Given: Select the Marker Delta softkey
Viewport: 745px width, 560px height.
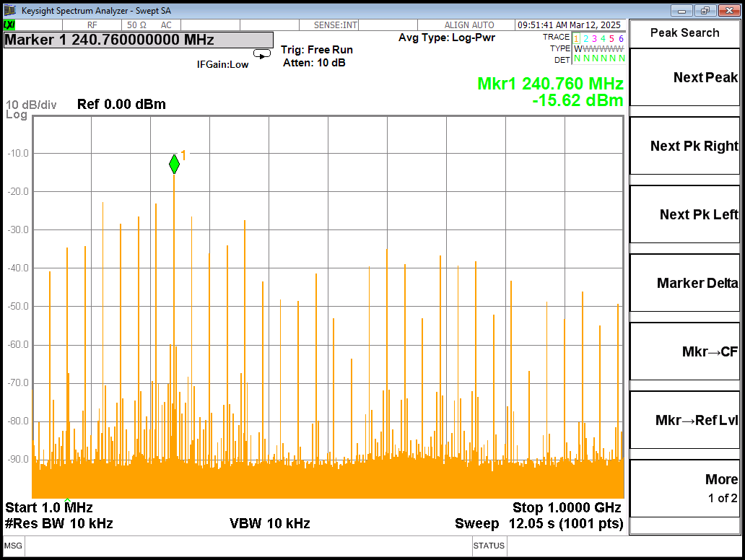Looking at the screenshot, I should 685,283.
